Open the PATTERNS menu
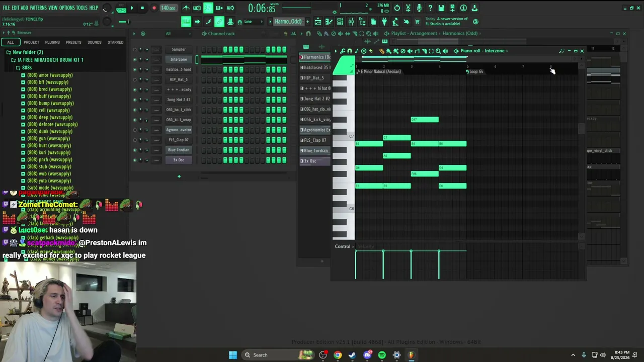644x362 pixels. [38, 8]
